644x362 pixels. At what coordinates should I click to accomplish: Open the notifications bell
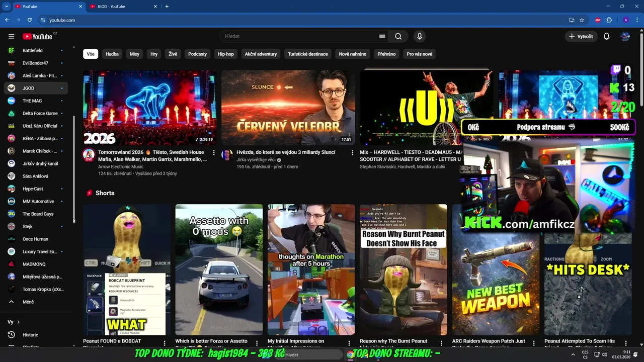[606, 36]
